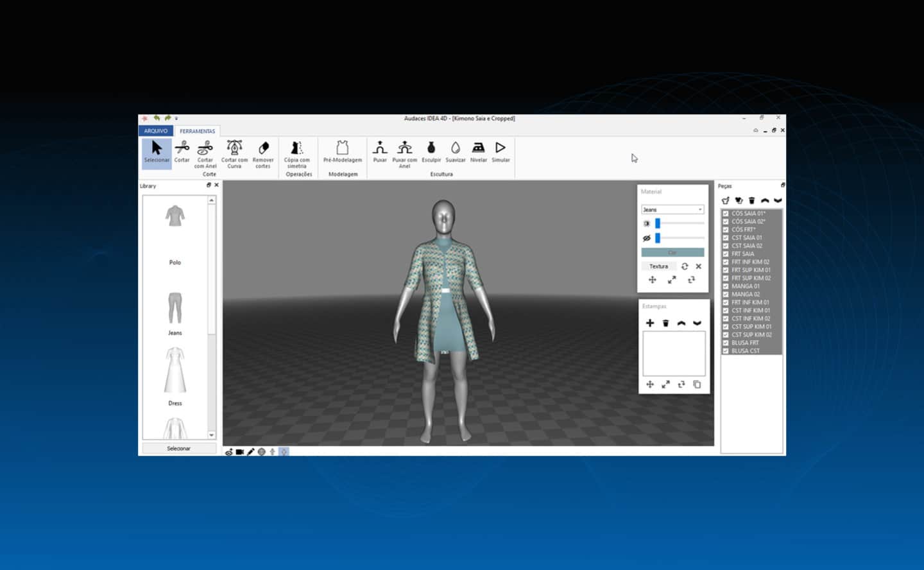Launch the Pré-Modelagem tool
924x570 pixels.
(x=343, y=152)
